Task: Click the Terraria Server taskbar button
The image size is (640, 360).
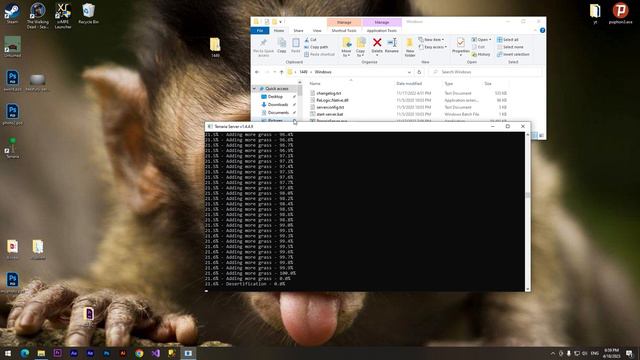Action: (x=188, y=353)
